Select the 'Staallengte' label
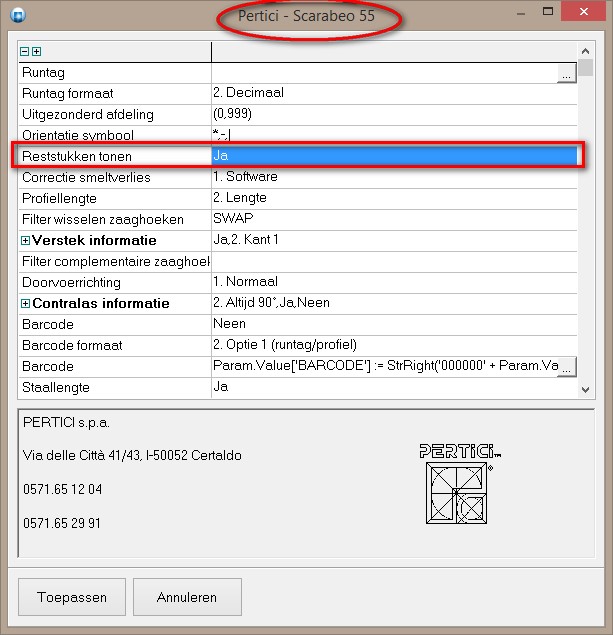Image resolution: width=613 pixels, height=635 pixels. coord(55,388)
